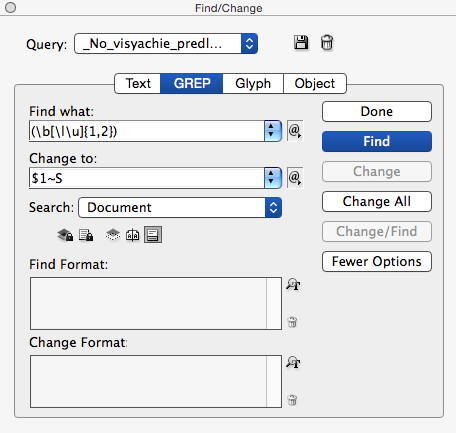Viewport: 456px width, 433px height.
Task: Open special characters menu for Change to
Action: click(295, 178)
